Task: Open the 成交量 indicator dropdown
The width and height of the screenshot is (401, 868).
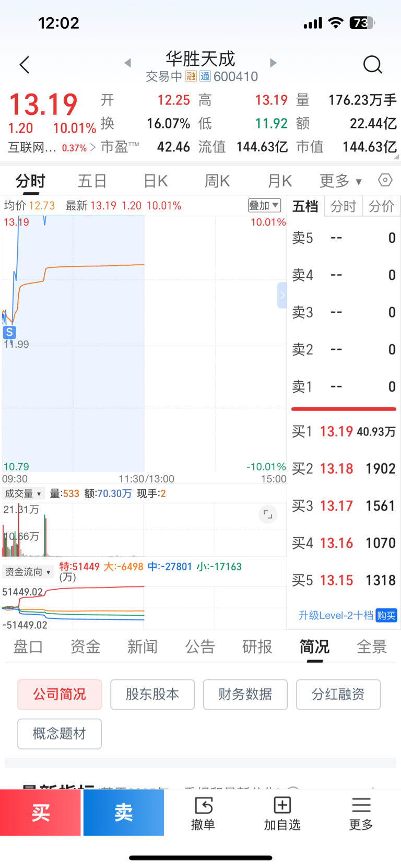Action: 23,494
